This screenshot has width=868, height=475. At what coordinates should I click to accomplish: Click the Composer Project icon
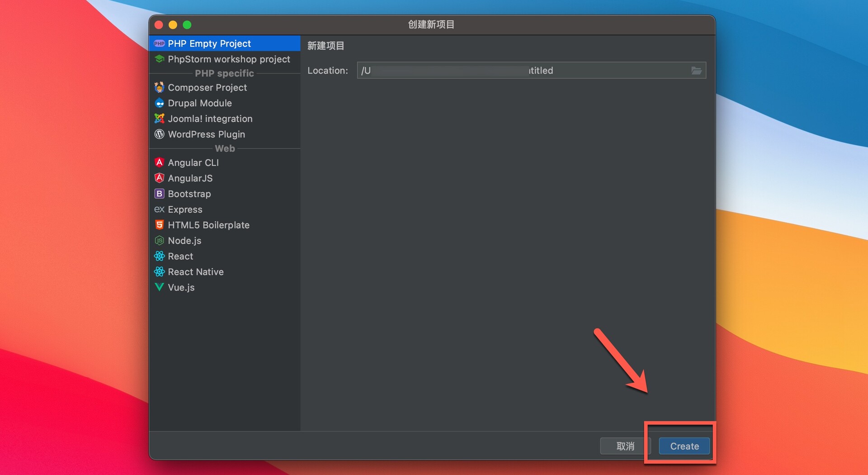pyautogui.click(x=159, y=87)
